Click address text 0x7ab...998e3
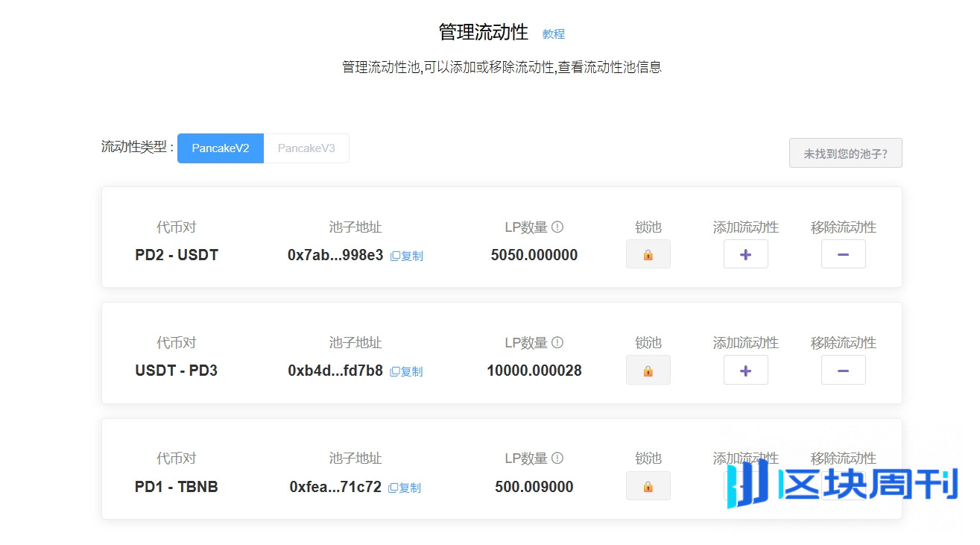The image size is (980, 545). click(x=335, y=255)
